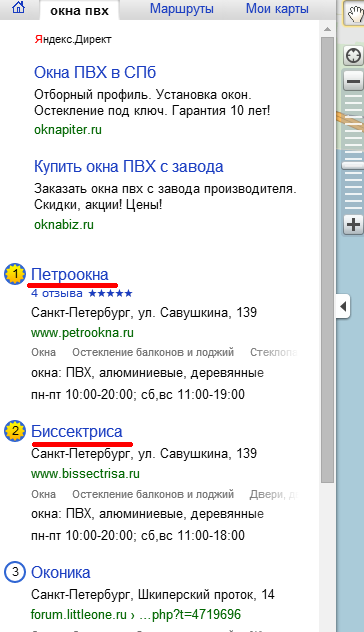The image size is (364, 632).
Task: Click the five-star rating for Петроокна
Action: click(x=110, y=293)
